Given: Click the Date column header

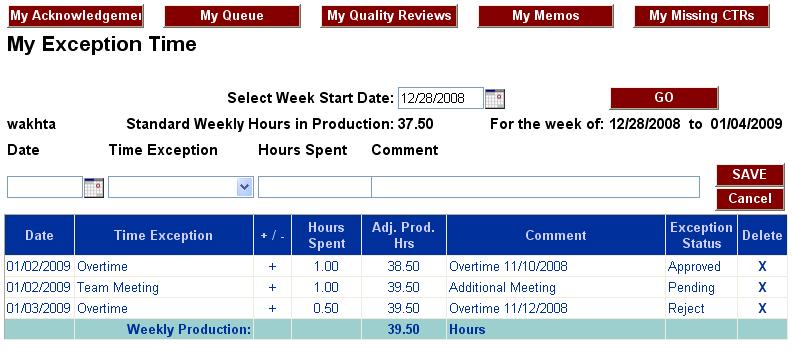Looking at the screenshot, I should click(x=39, y=235).
